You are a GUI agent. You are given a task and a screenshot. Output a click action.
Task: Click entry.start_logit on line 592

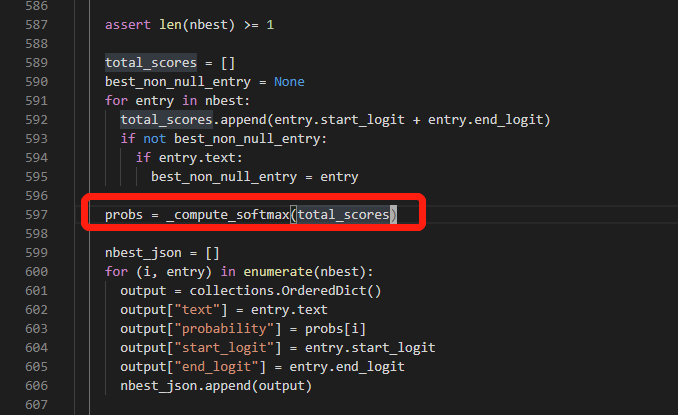click(x=339, y=120)
